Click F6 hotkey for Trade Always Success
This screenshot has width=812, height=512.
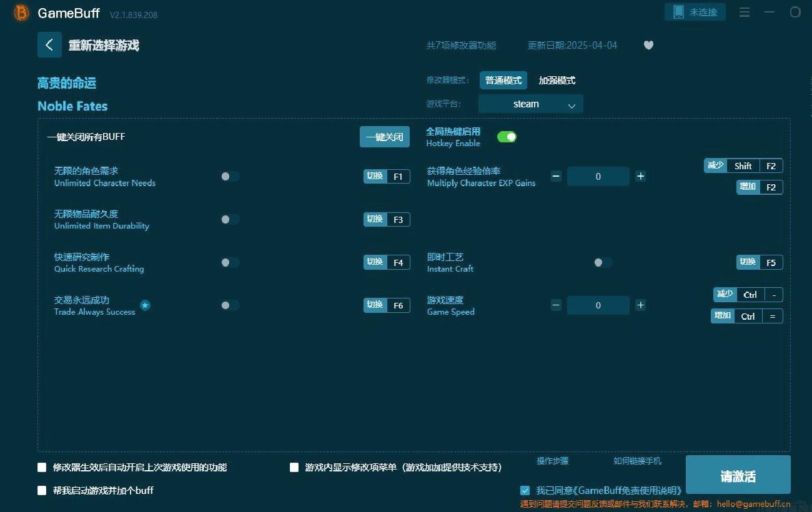tap(387, 305)
